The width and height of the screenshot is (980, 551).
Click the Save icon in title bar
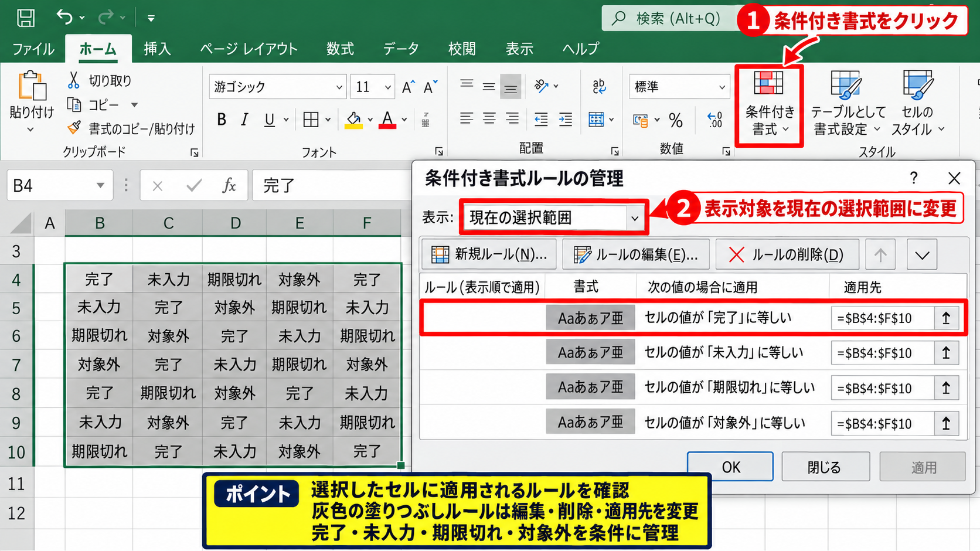(x=25, y=18)
